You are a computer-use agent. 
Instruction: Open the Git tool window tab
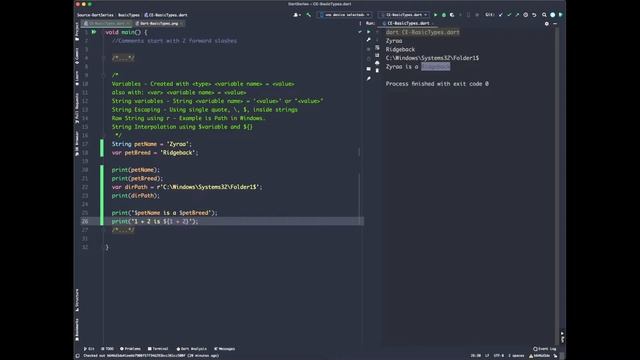pyautogui.click(x=89, y=349)
